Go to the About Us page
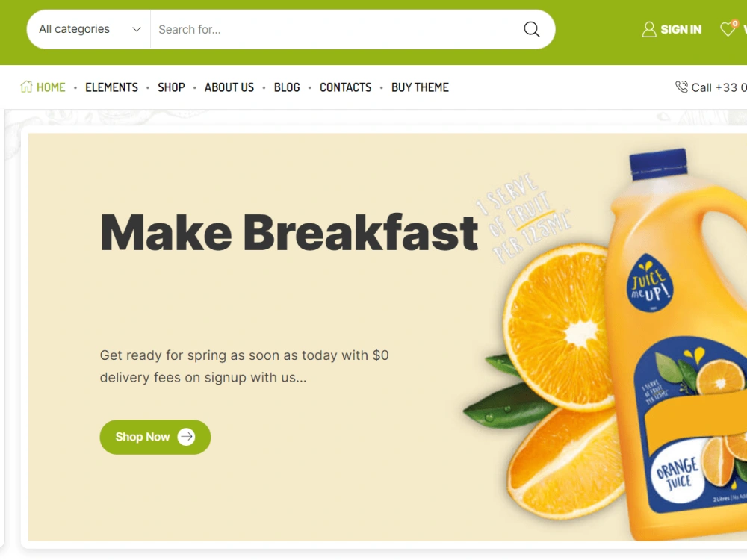747x560 pixels. click(229, 87)
